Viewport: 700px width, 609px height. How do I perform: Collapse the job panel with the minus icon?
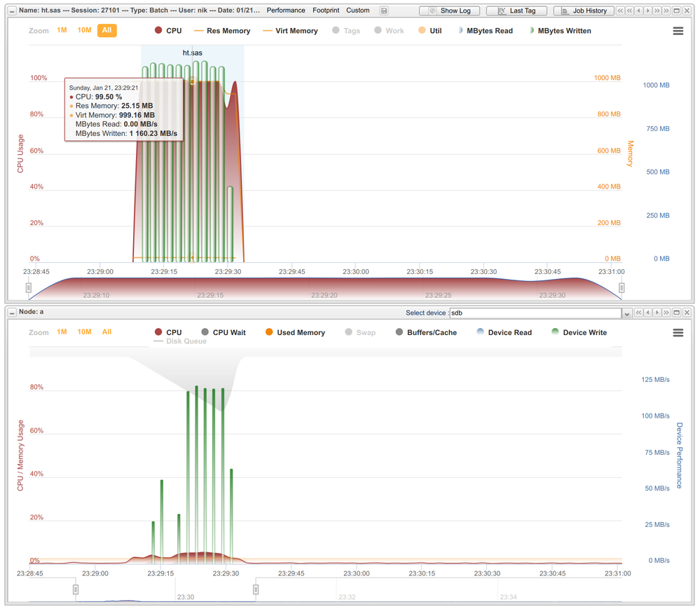pos(12,11)
